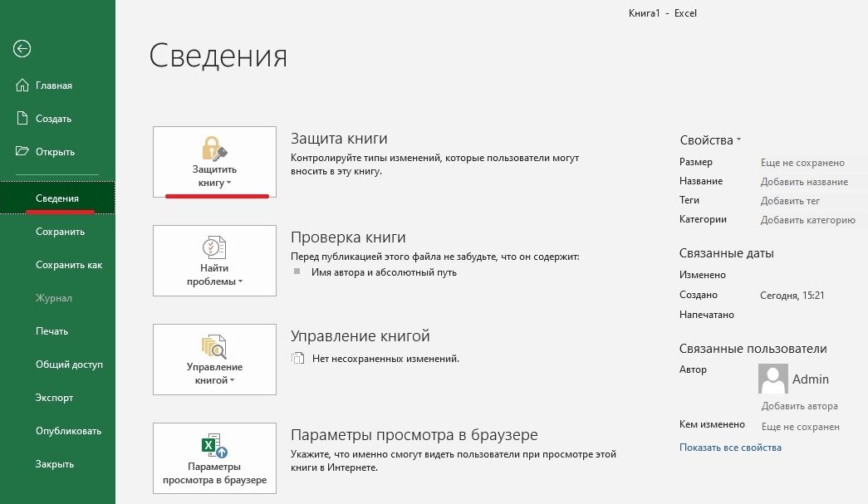Expand the Свойства dropdown arrow
Screen dimensions: 868x504
[738, 140]
